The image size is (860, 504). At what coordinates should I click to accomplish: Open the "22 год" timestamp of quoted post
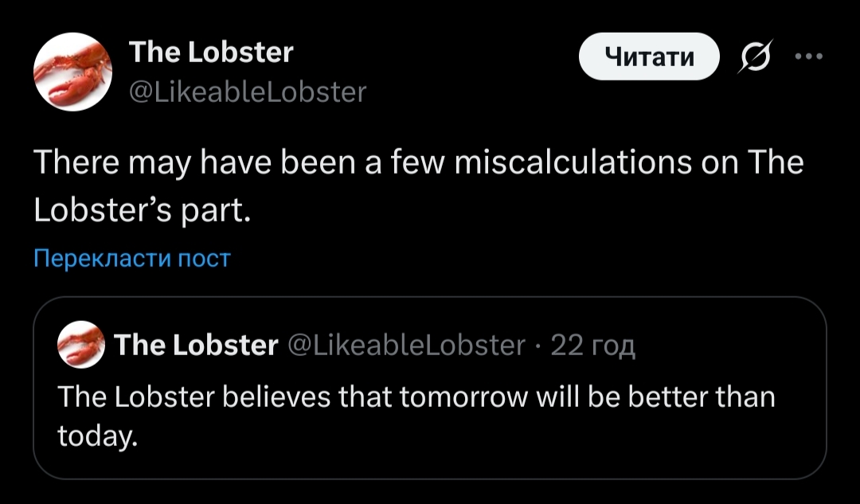593,346
